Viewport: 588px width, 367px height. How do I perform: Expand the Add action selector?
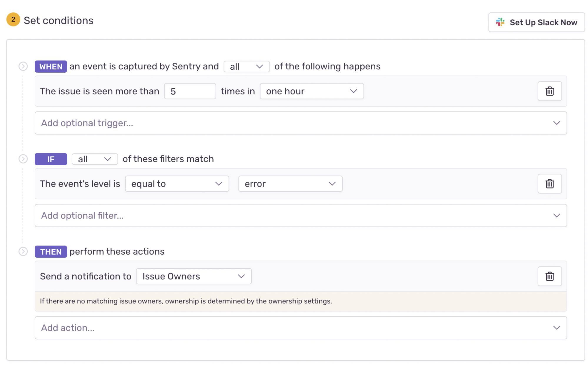click(x=300, y=328)
